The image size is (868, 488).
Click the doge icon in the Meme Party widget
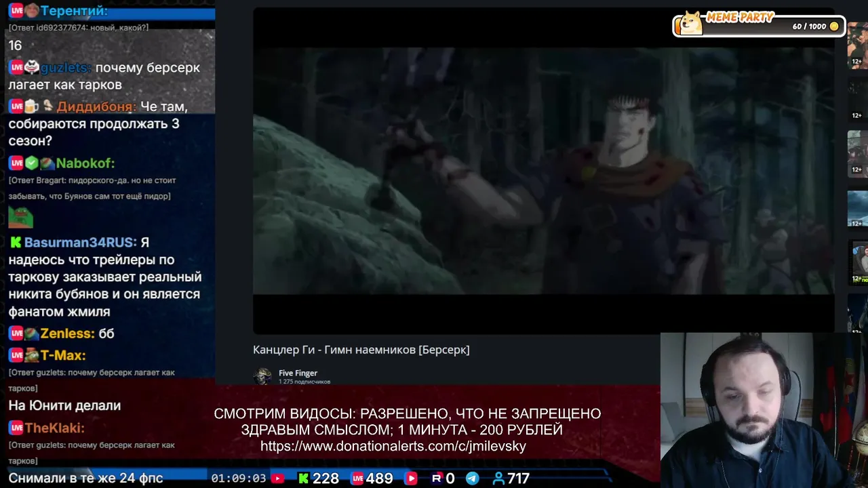point(690,24)
